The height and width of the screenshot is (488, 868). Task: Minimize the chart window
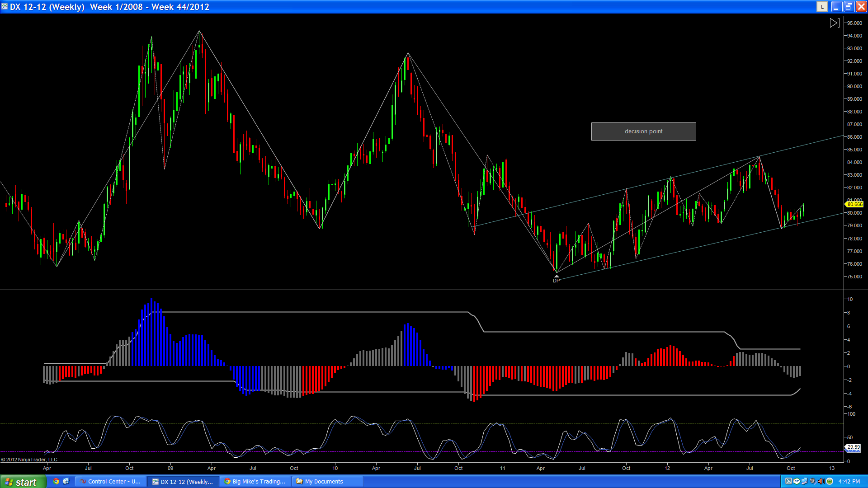pos(836,7)
